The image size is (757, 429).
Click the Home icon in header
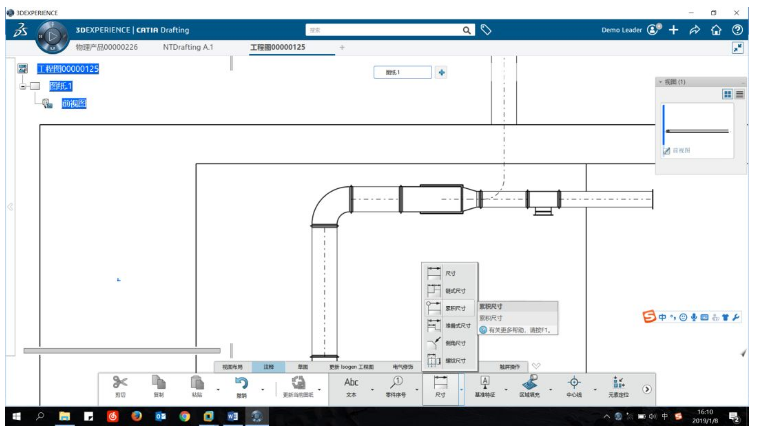716,30
